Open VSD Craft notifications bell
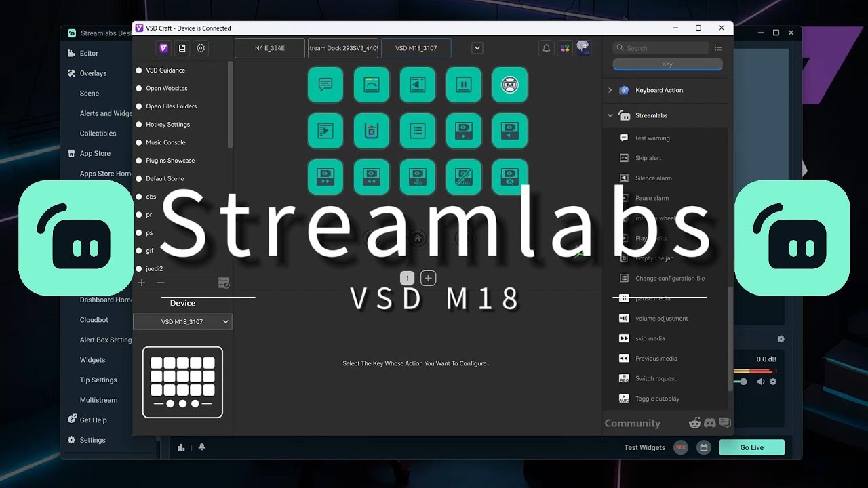Image resolution: width=868 pixels, height=488 pixels. tap(547, 48)
